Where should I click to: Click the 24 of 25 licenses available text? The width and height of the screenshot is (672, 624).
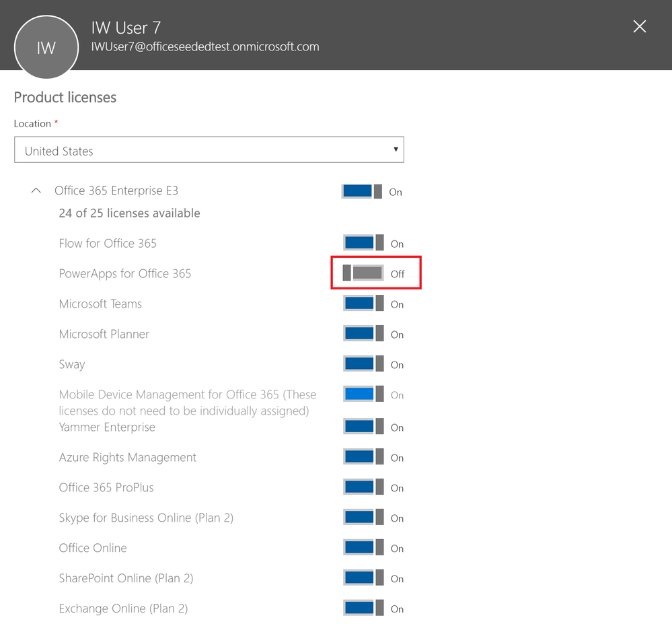pyautogui.click(x=129, y=213)
